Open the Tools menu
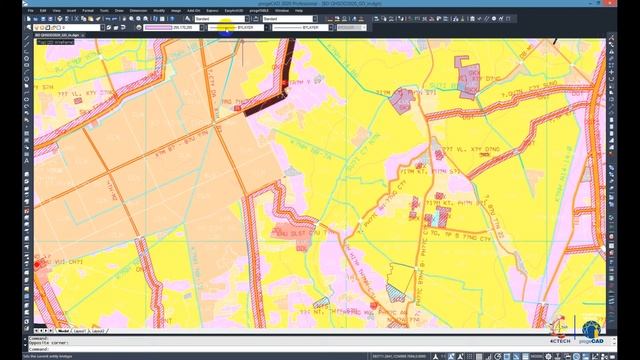Image resolution: width=640 pixels, height=360 pixels. pos(104,11)
